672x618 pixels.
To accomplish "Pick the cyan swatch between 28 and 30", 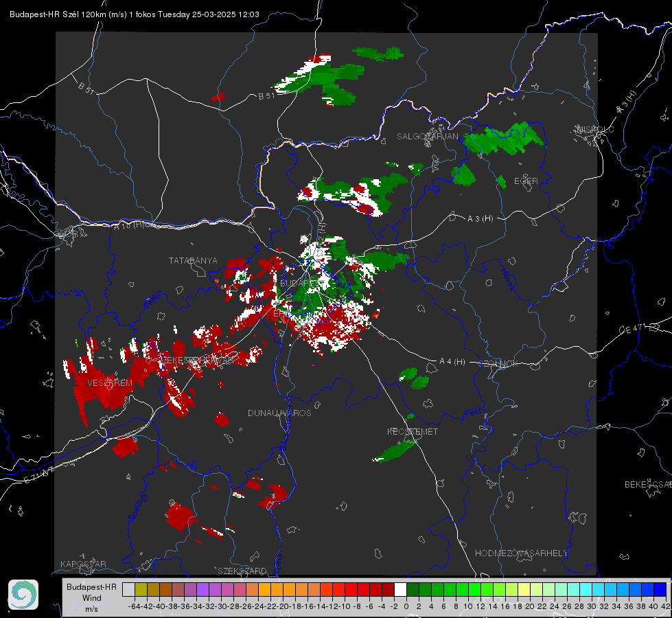I will (586, 589).
